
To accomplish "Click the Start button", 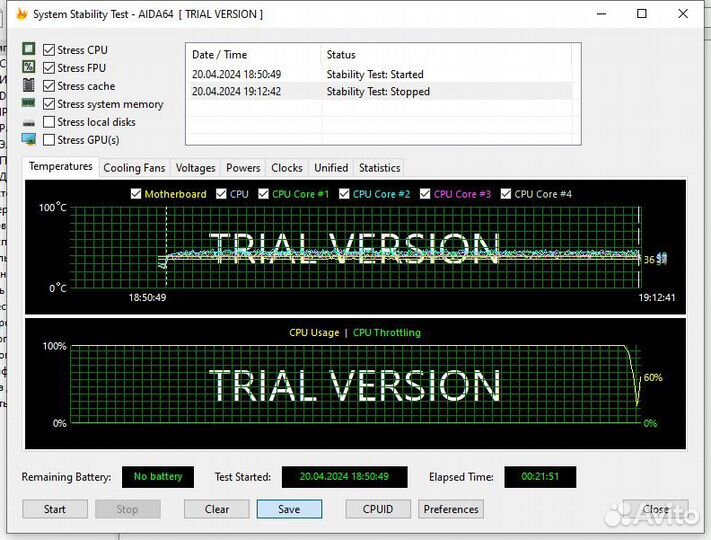I will (x=55, y=509).
